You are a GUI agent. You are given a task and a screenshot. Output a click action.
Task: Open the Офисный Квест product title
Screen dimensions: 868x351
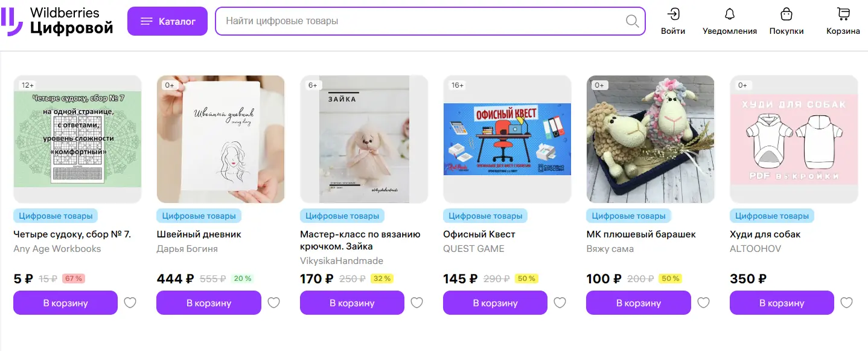tap(479, 234)
